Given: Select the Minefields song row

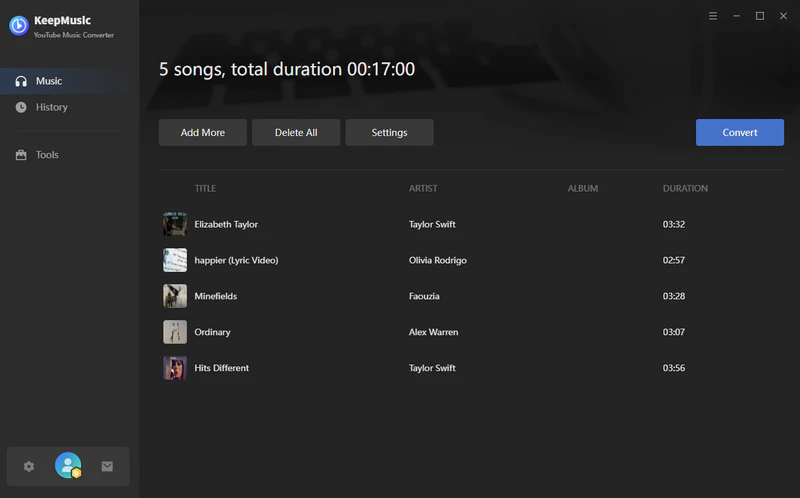Looking at the screenshot, I should pyautogui.click(x=400, y=296).
